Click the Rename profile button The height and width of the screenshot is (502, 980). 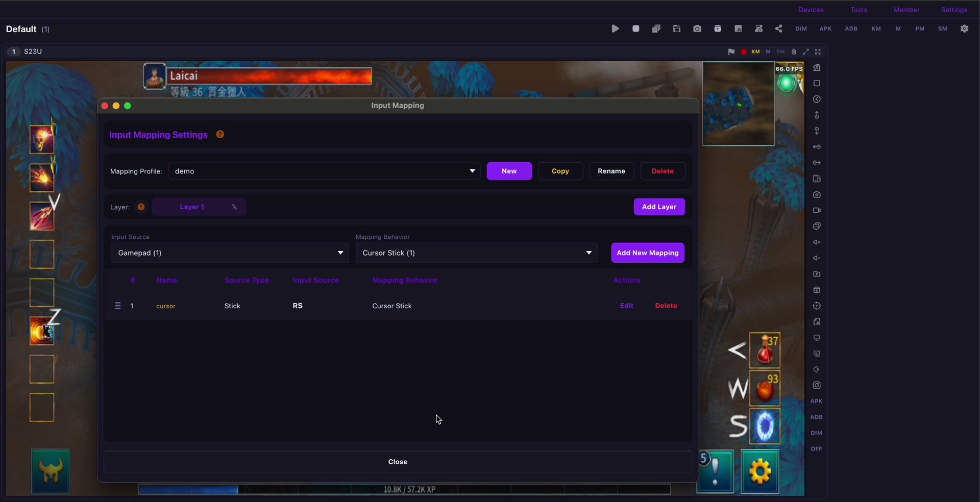click(x=611, y=171)
